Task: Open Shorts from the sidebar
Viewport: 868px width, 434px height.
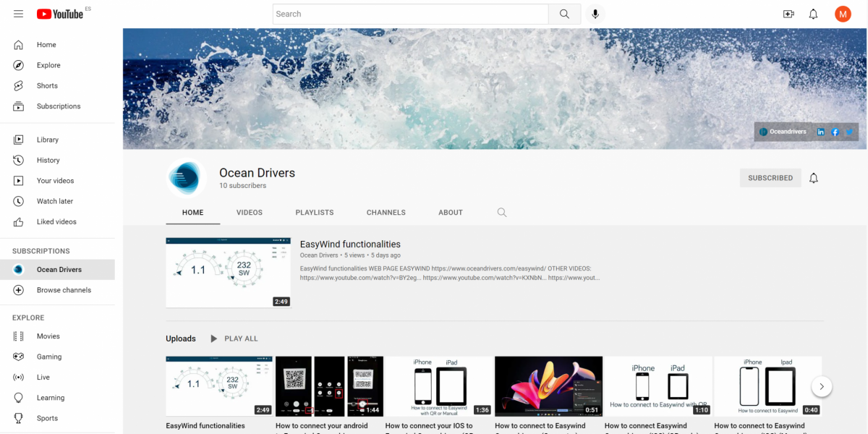Action: pyautogui.click(x=47, y=85)
